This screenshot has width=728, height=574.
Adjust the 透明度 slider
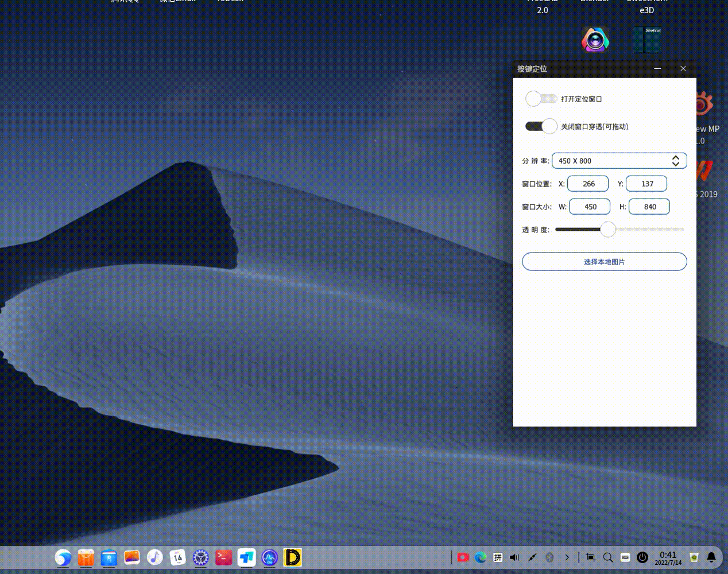click(x=608, y=229)
